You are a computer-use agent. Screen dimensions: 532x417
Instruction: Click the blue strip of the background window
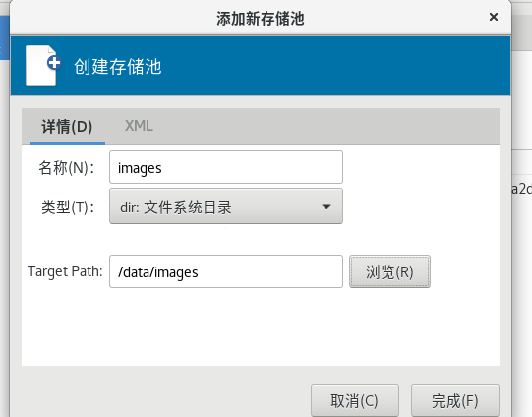[x=4, y=37]
